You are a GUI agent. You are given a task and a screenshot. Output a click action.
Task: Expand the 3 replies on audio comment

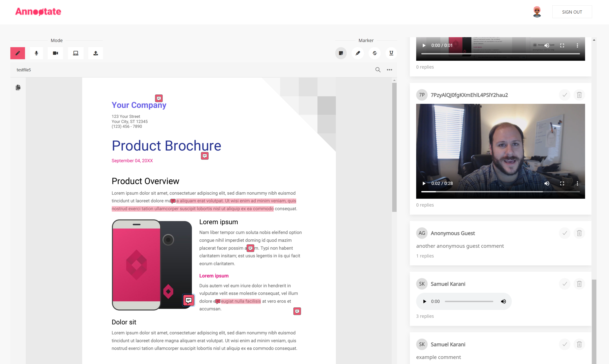(x=425, y=316)
